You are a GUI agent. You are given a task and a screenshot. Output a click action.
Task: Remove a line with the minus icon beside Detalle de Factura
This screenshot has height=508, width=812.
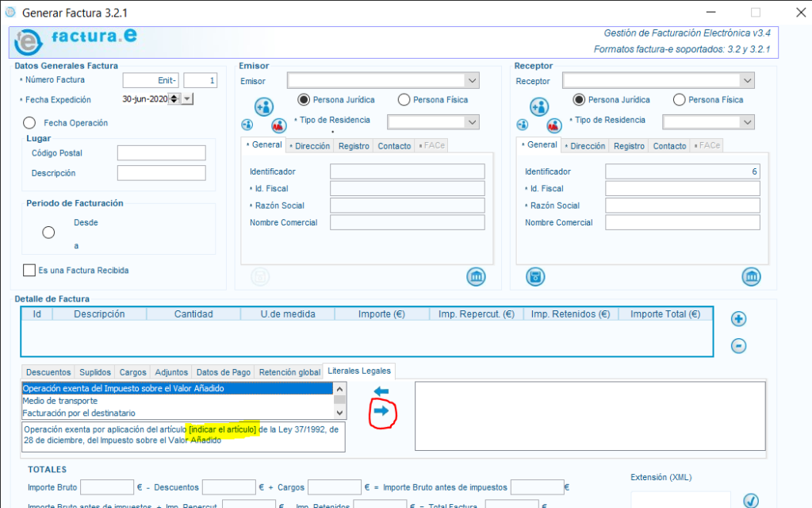pos(738,346)
